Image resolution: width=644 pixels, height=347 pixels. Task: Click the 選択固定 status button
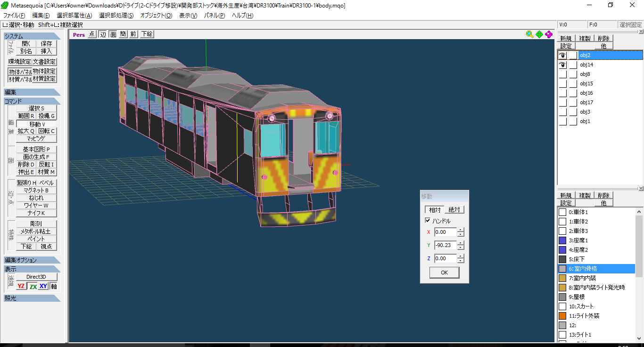click(x=630, y=25)
